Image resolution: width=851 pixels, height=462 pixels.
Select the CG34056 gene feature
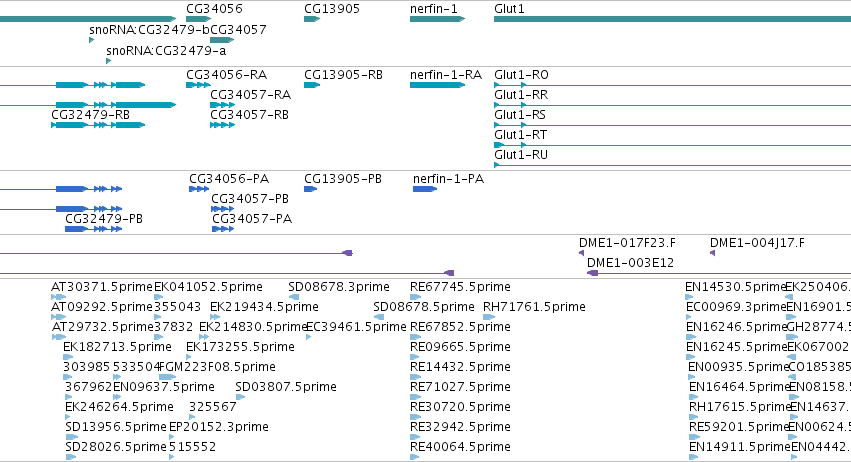(x=198, y=19)
